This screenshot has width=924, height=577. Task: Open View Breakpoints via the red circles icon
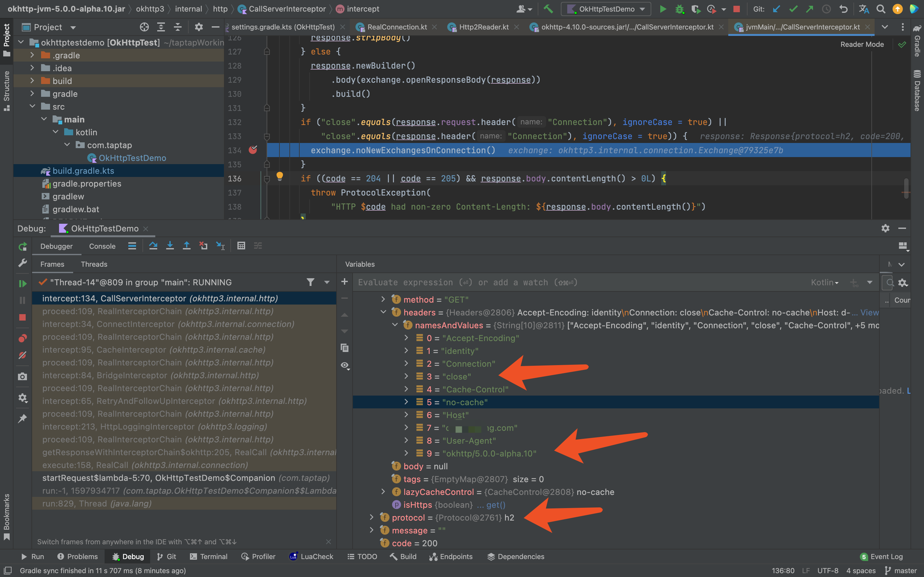(x=22, y=338)
